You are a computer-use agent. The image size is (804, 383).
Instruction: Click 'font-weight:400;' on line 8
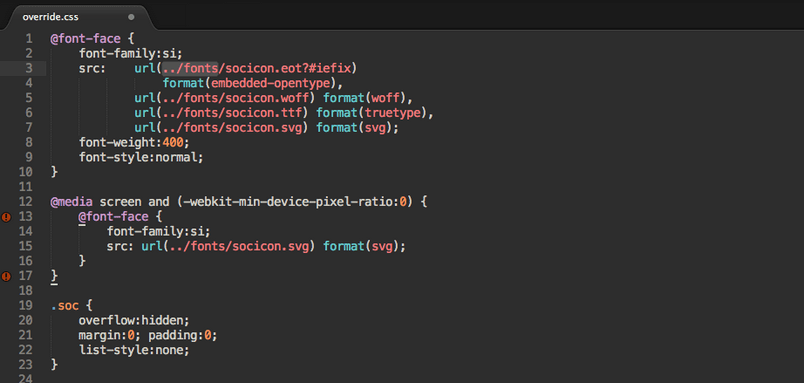pos(134,143)
